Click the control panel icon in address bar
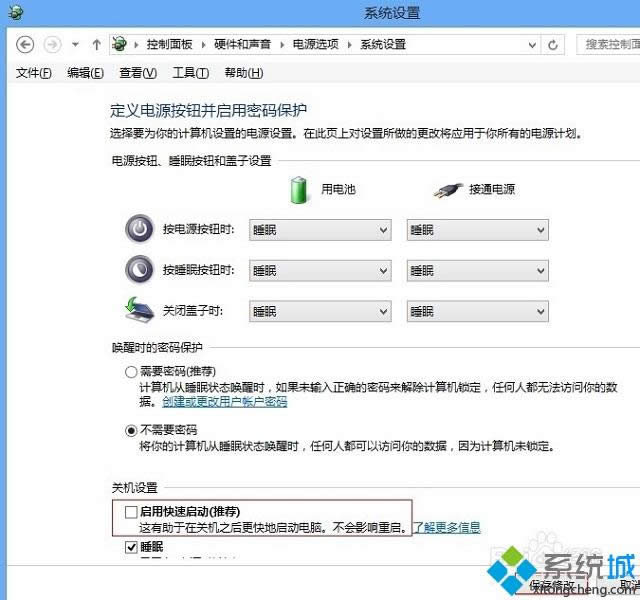Viewport: 640px width, 600px height. (x=120, y=44)
